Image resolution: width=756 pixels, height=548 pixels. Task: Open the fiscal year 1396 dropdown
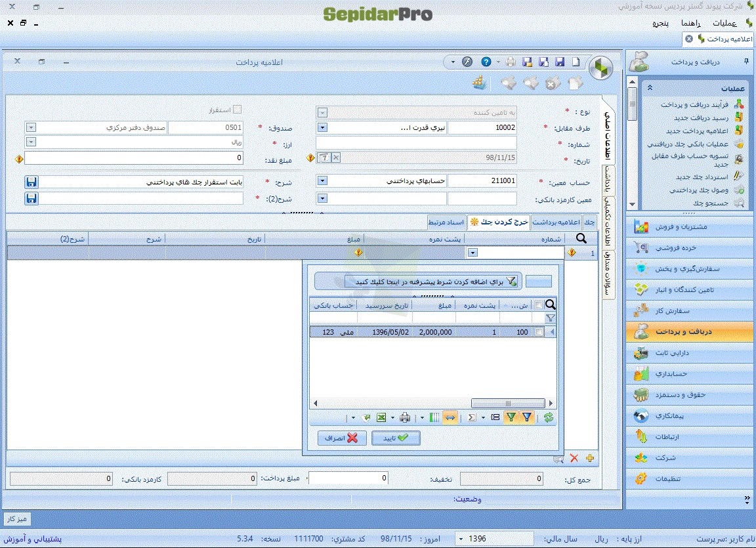tap(461, 538)
